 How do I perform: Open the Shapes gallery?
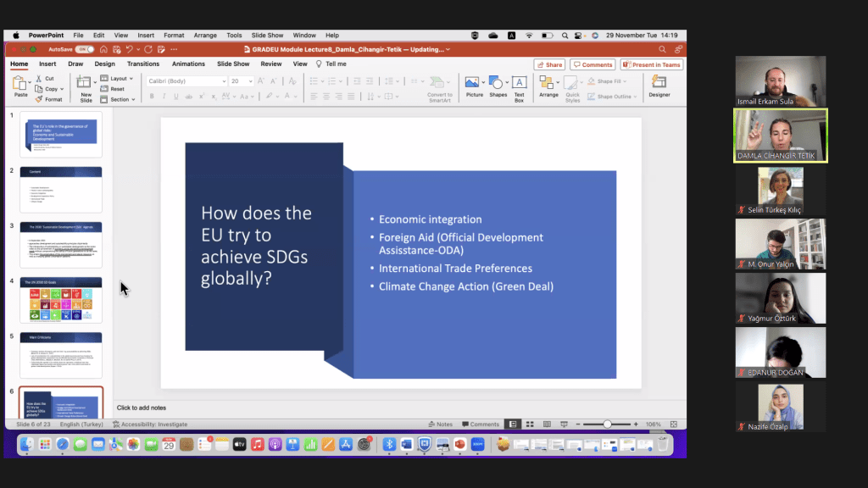(x=498, y=83)
